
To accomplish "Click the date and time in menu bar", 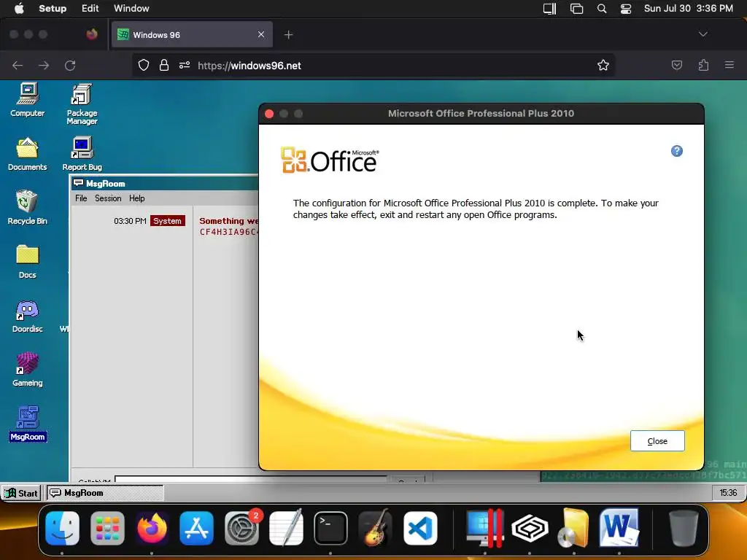I will (689, 9).
